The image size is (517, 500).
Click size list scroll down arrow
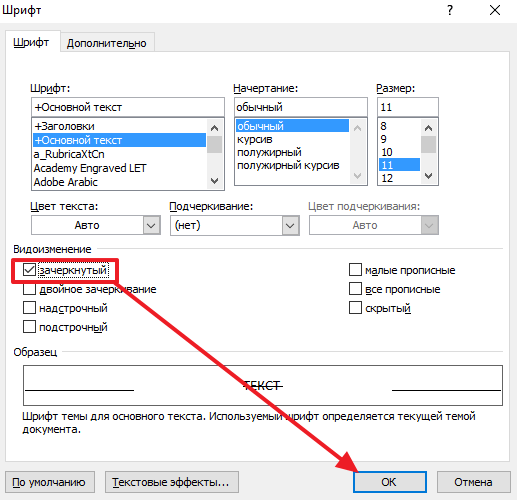click(429, 176)
